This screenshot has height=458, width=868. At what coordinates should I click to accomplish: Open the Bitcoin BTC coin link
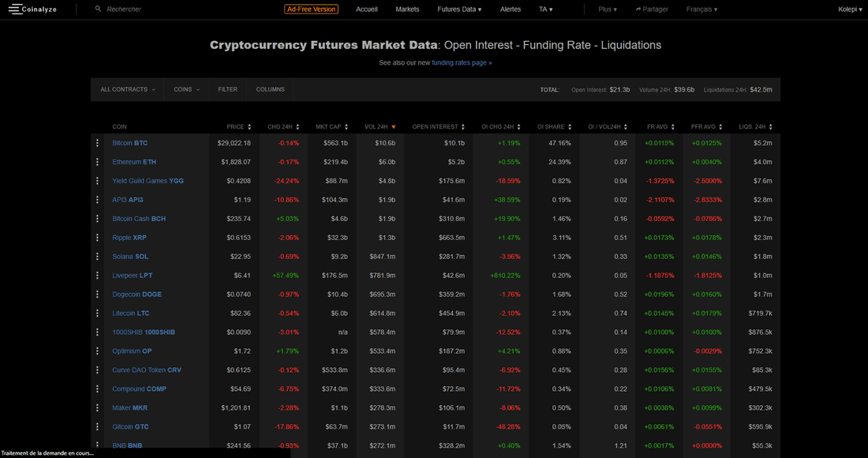(130, 143)
